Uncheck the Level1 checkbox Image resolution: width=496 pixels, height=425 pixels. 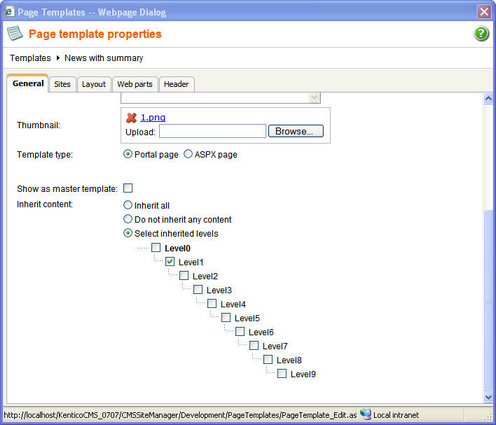[170, 262]
